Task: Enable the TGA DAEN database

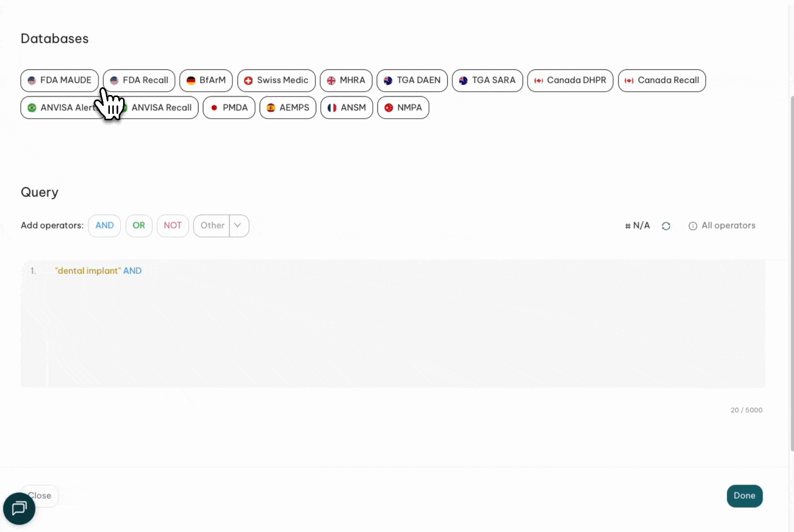Action: pyautogui.click(x=412, y=80)
